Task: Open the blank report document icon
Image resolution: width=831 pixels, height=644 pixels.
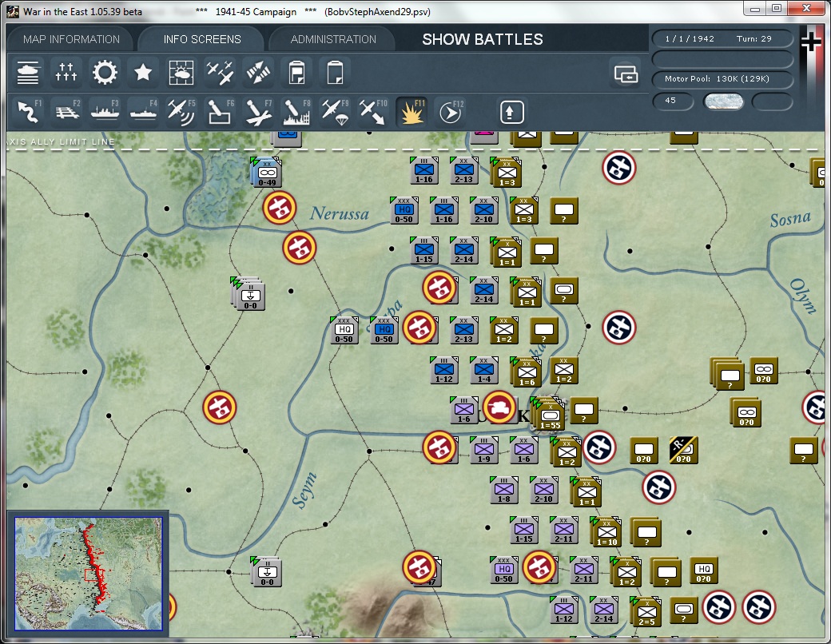Action: click(335, 72)
